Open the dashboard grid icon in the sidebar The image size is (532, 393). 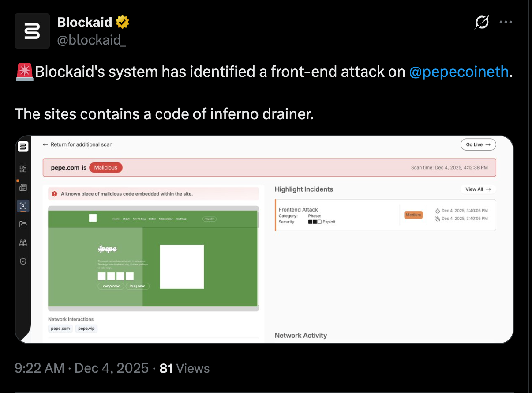(x=23, y=169)
